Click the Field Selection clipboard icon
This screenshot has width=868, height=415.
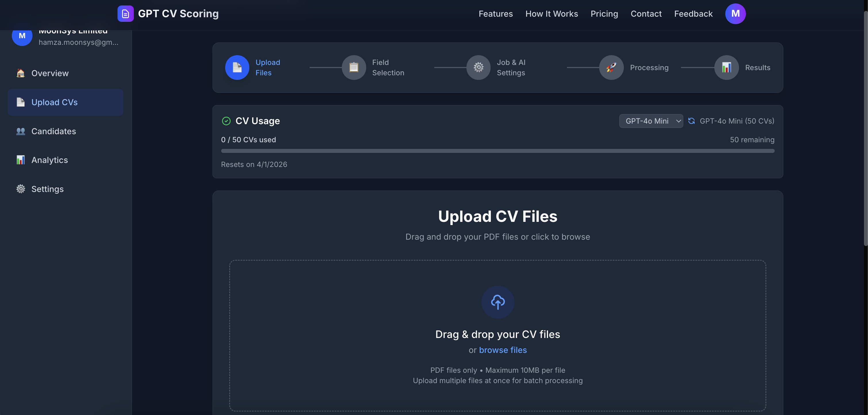pos(354,68)
